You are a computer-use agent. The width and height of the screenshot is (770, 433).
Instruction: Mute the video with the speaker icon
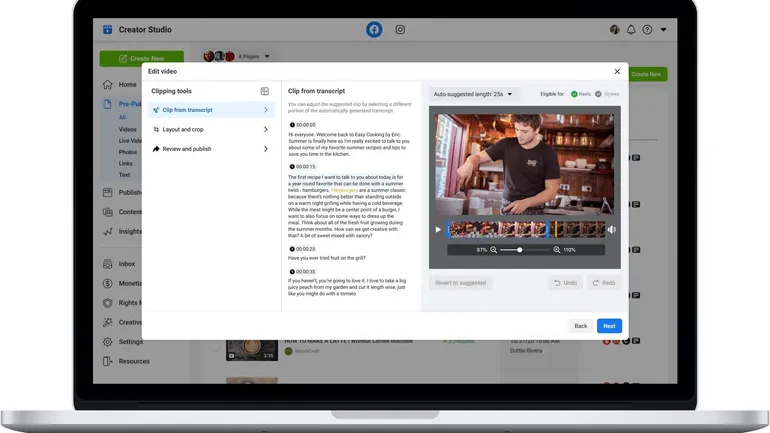(612, 230)
